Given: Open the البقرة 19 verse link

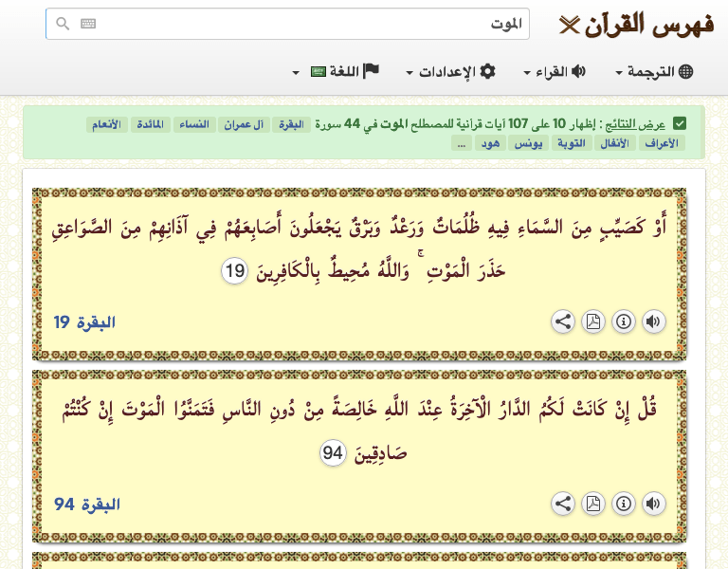Looking at the screenshot, I should click(84, 322).
